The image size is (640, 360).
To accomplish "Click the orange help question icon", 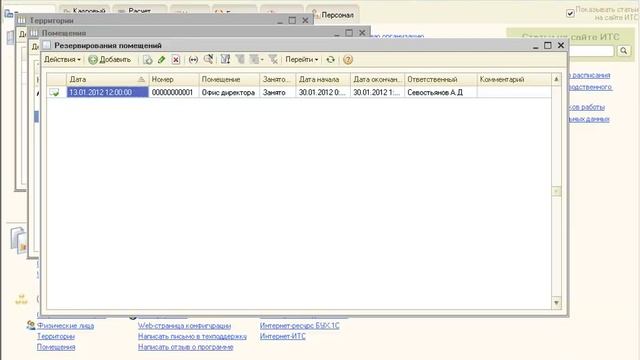I will tap(347, 60).
